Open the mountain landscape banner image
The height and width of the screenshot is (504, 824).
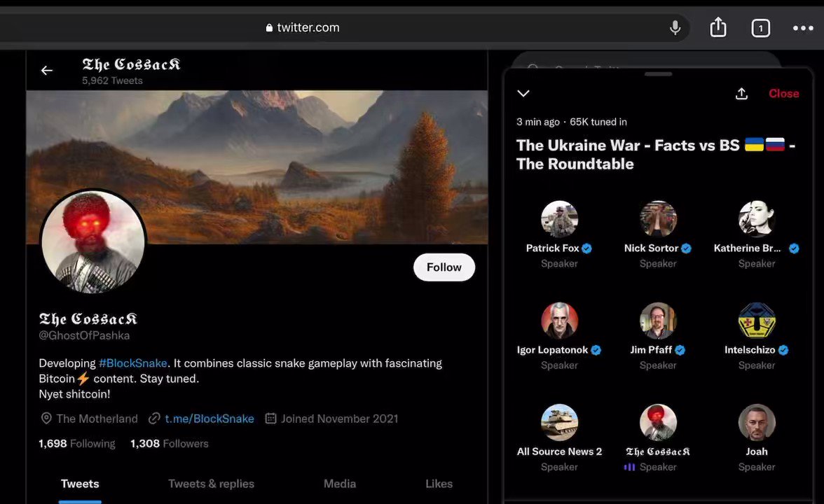257,167
